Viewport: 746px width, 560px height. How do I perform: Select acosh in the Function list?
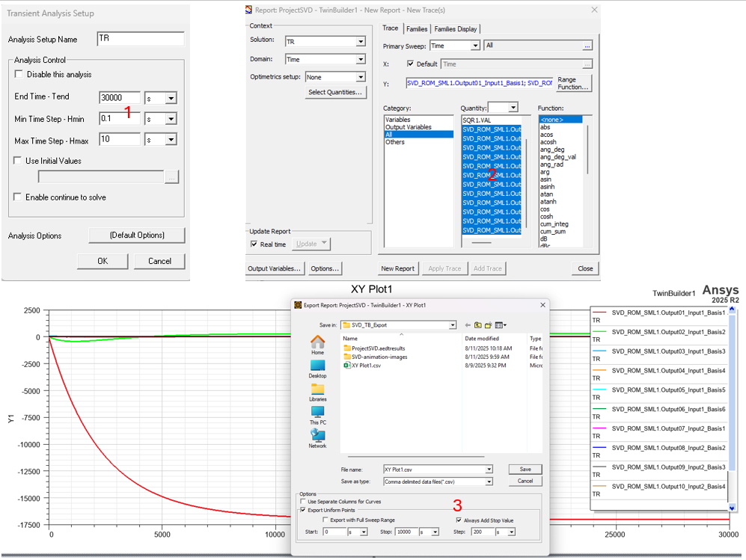pyautogui.click(x=548, y=142)
